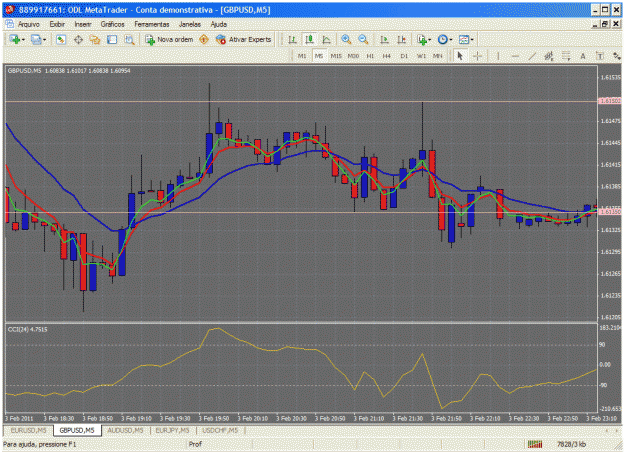Open the Arquivo menu
625x452 pixels.
[29, 24]
